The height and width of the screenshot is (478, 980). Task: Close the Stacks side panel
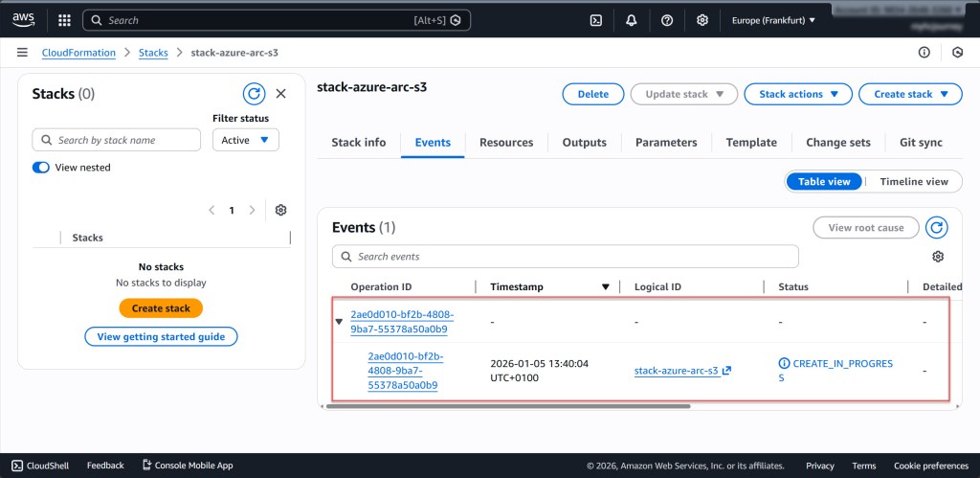[280, 94]
